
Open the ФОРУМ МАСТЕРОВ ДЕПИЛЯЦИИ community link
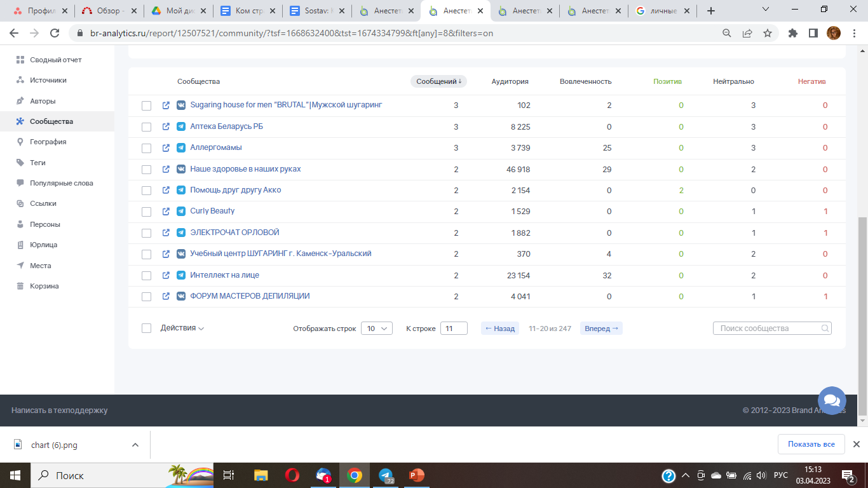[x=250, y=296]
